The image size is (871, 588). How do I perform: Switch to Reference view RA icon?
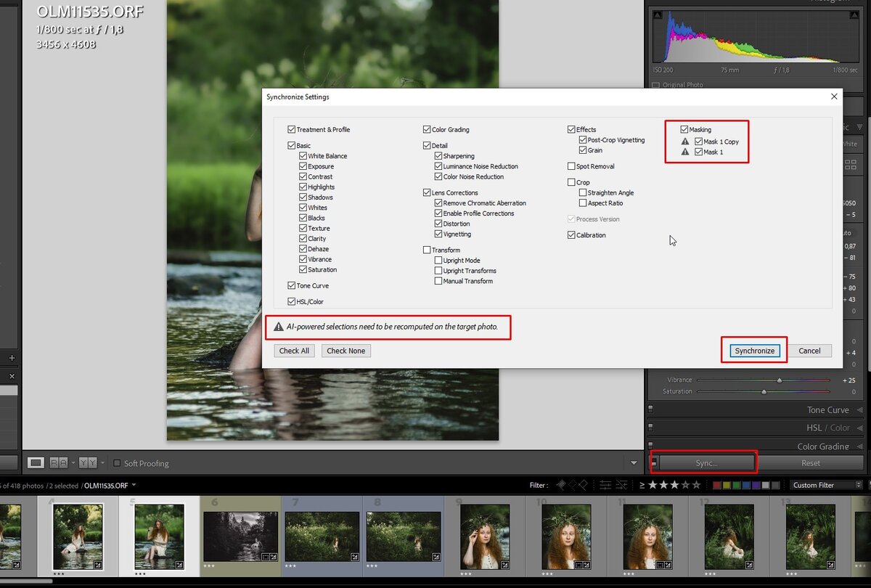point(59,462)
